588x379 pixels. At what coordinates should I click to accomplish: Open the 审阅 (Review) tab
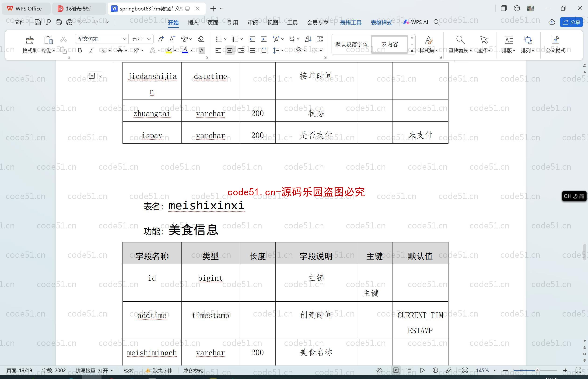pyautogui.click(x=253, y=23)
